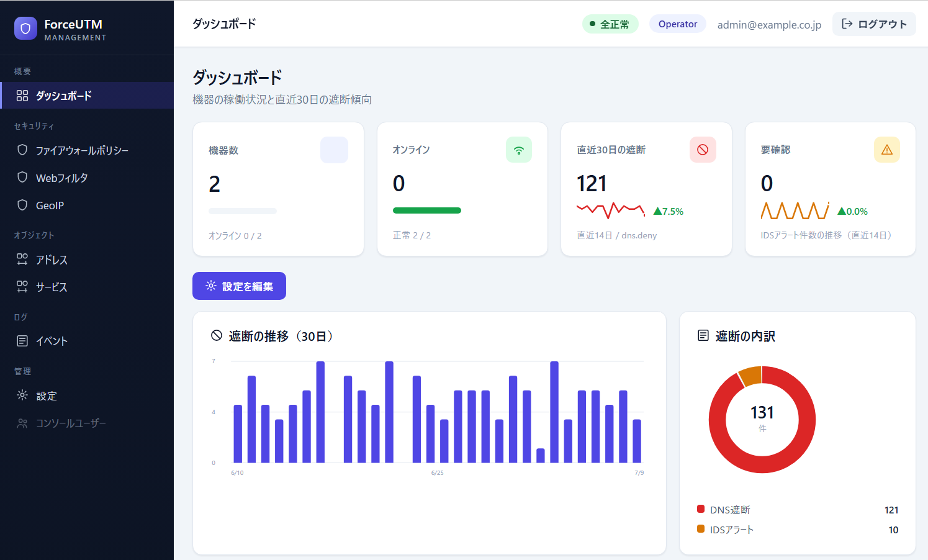Click the list icon beside イベント
Screen dimensions: 928x560
point(22,341)
